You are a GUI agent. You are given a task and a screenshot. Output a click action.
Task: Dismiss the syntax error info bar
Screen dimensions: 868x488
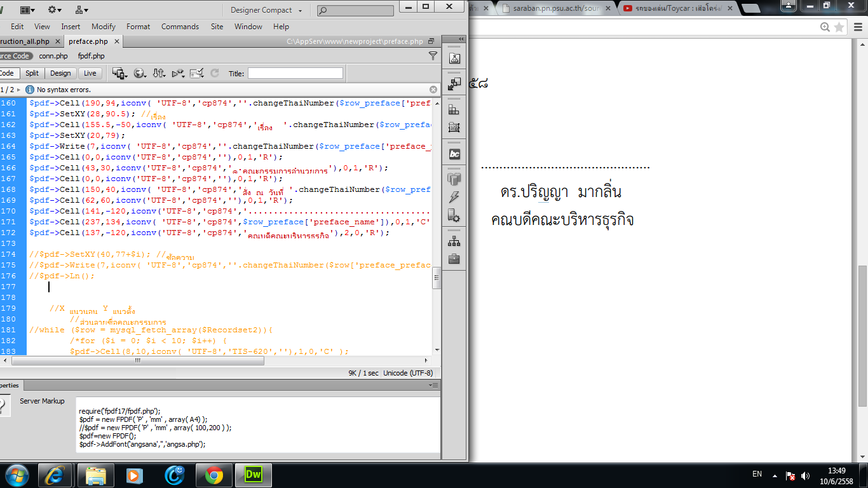tap(433, 90)
